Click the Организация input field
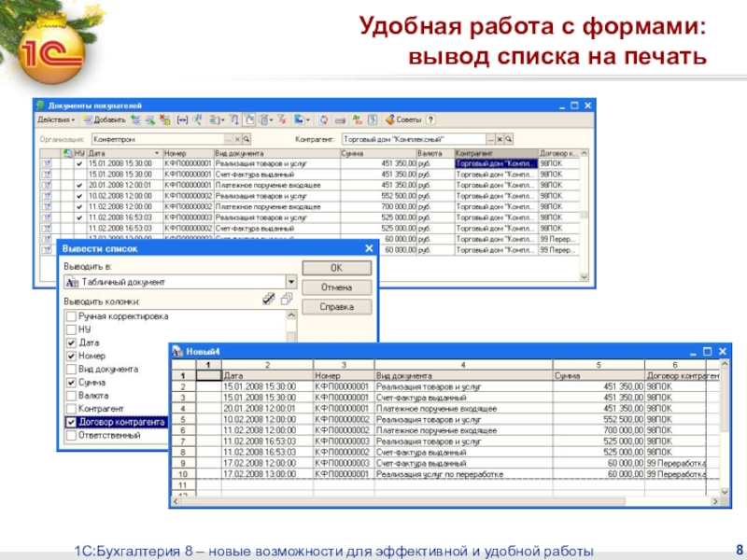This screenshot has width=747, height=560. [158, 139]
